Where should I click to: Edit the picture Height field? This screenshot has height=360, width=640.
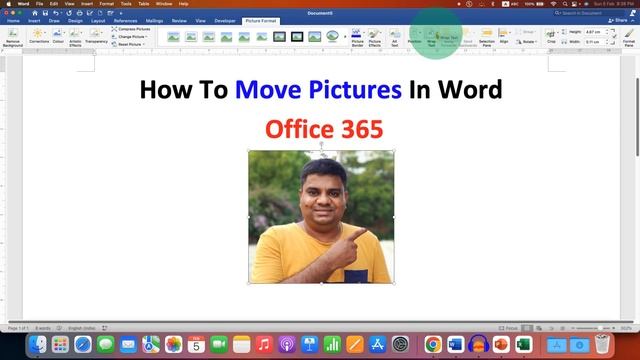tap(595, 31)
